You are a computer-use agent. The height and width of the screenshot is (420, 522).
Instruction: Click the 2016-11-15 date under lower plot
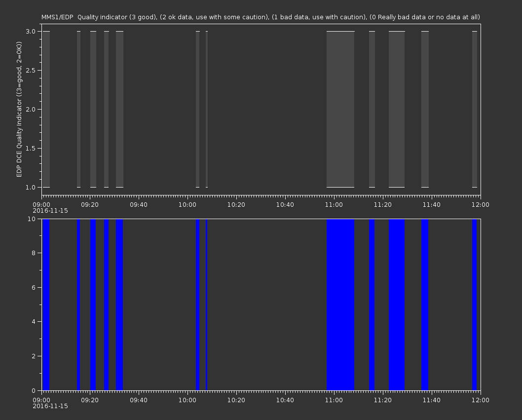[50, 406]
